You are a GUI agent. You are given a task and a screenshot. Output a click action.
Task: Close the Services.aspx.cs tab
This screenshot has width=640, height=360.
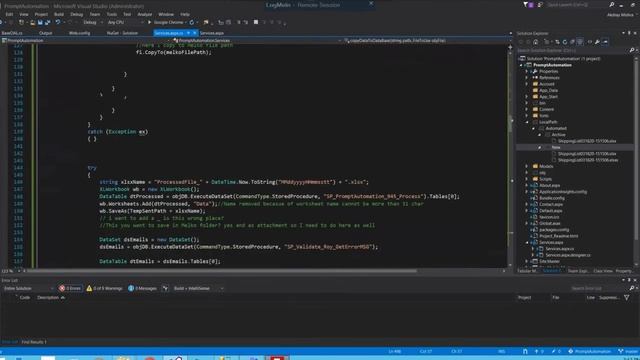pyautogui.click(x=195, y=33)
